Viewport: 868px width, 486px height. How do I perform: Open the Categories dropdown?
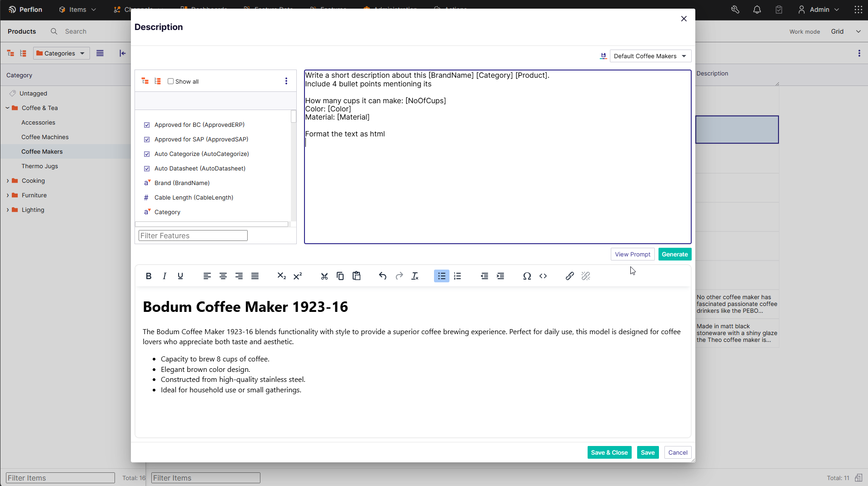pos(61,53)
